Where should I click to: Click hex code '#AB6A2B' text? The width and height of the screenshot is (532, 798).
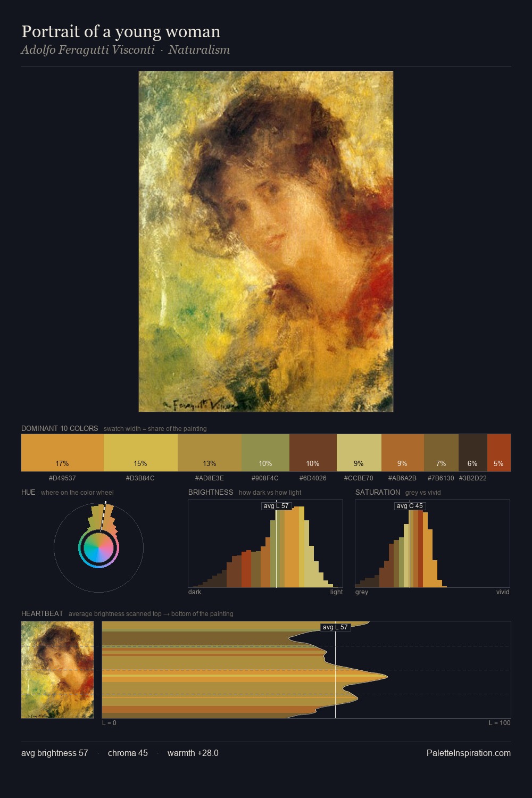point(402,478)
